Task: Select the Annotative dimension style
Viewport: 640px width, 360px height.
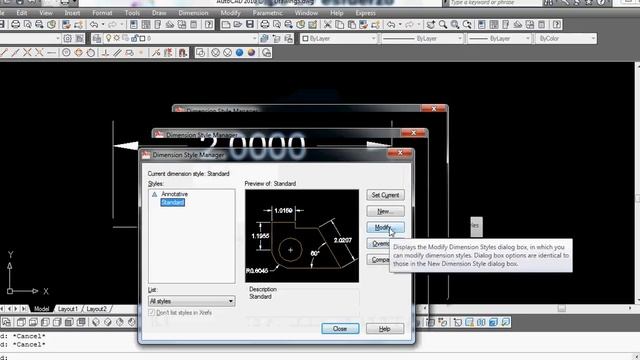Action: 174,194
